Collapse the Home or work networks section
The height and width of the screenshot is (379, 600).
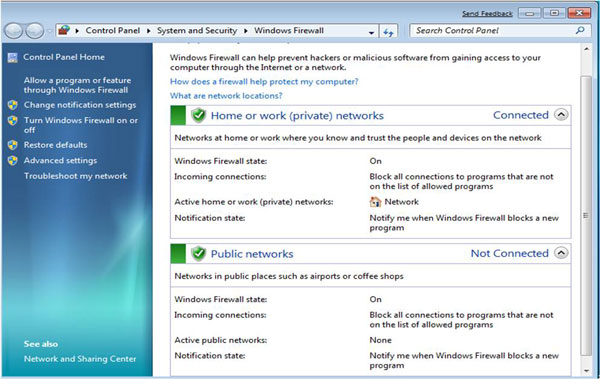coord(561,115)
